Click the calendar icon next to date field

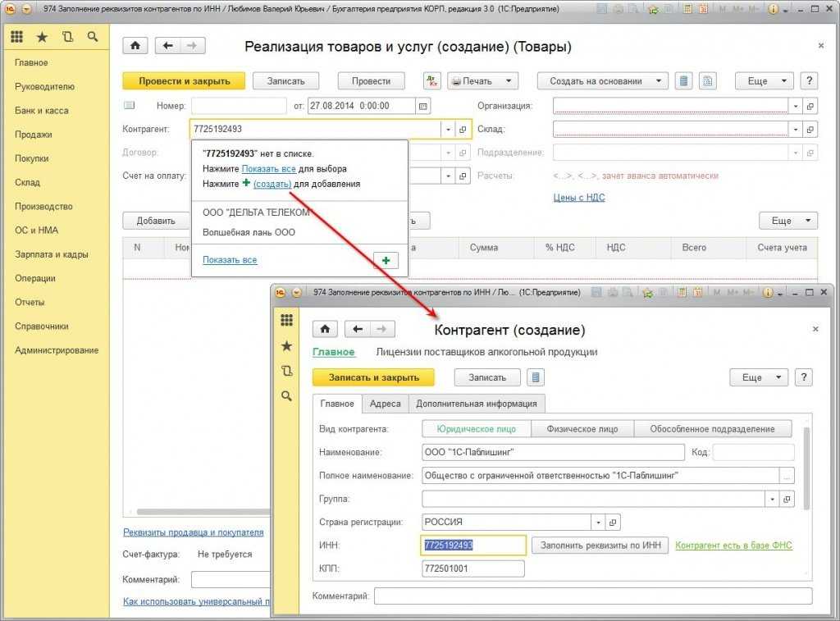422,106
